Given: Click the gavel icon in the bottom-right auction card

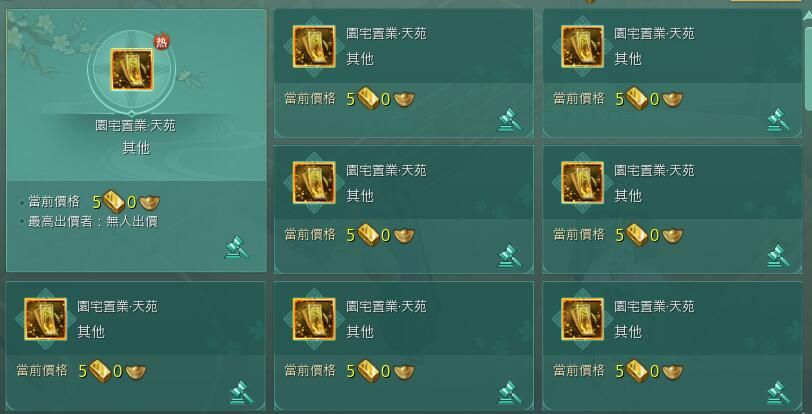Looking at the screenshot, I should tap(778, 393).
